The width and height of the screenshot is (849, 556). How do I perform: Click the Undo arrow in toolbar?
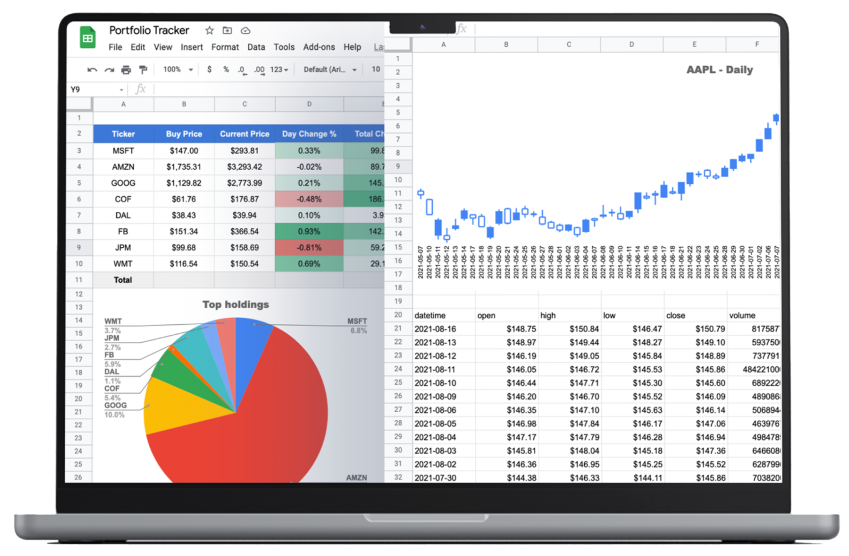point(92,69)
